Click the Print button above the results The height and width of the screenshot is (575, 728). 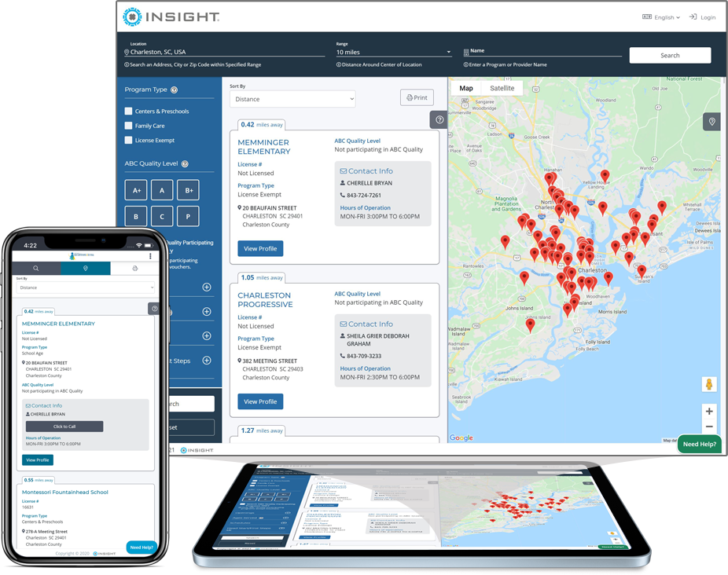tap(417, 97)
